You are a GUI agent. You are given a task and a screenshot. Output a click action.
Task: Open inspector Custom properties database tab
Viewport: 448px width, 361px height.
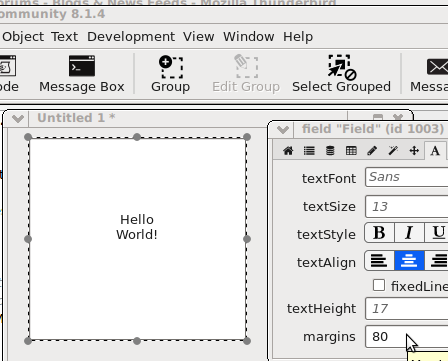coord(330,151)
